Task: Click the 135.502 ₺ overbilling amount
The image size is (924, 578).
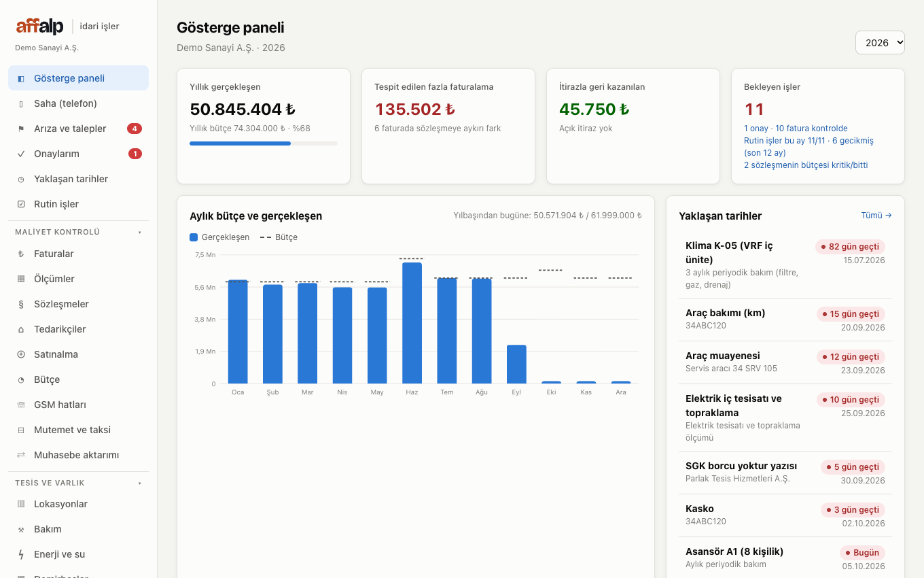Action: [415, 109]
